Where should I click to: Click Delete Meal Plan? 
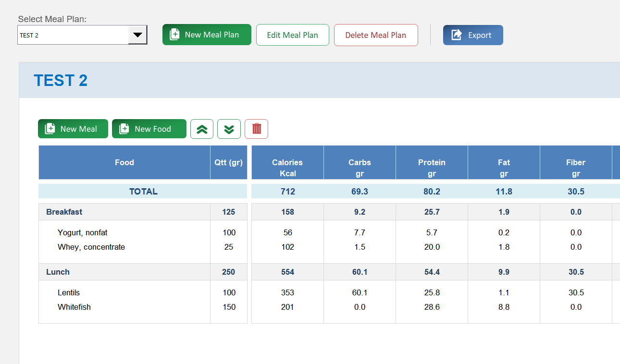pos(376,35)
